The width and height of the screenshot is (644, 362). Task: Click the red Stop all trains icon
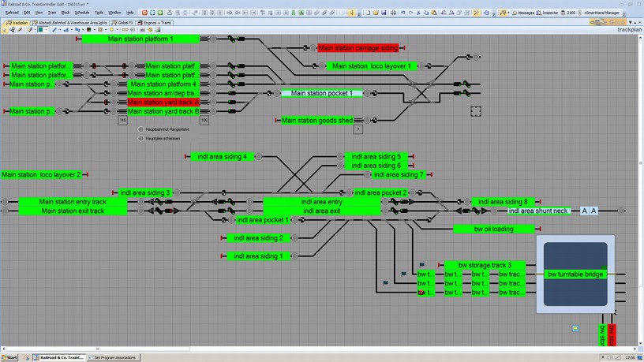click(144, 13)
